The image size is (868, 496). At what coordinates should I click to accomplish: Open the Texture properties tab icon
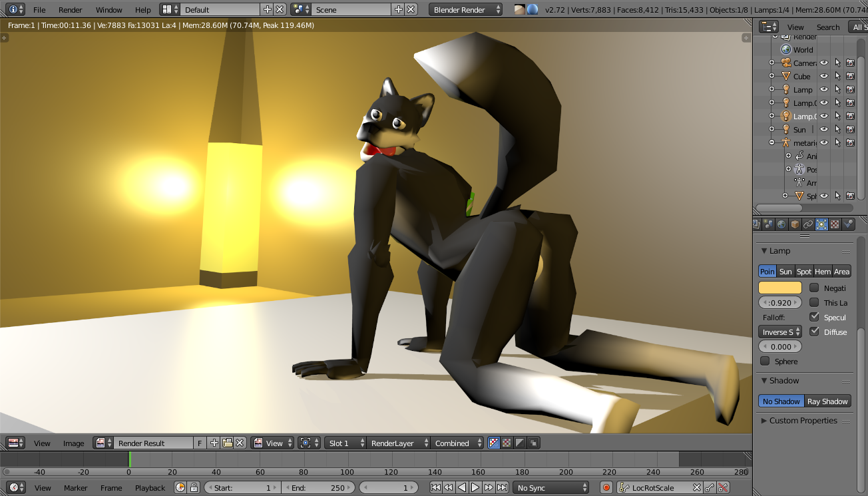point(835,225)
